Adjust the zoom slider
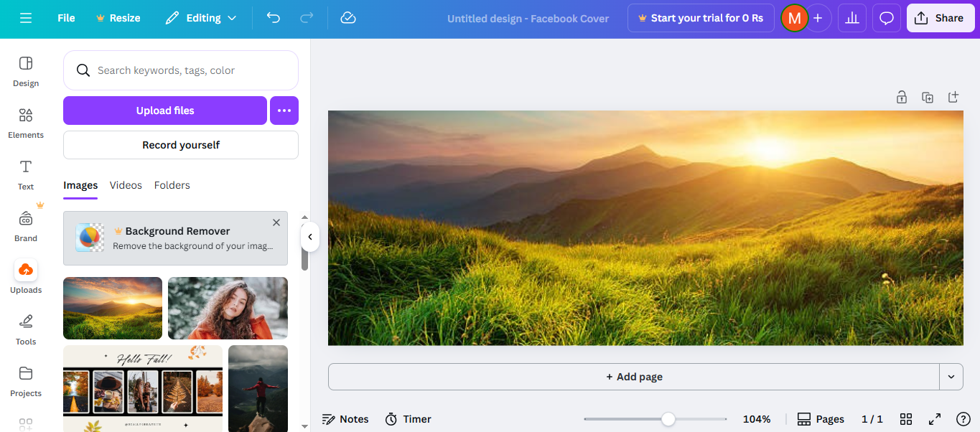980x432 pixels. click(668, 418)
